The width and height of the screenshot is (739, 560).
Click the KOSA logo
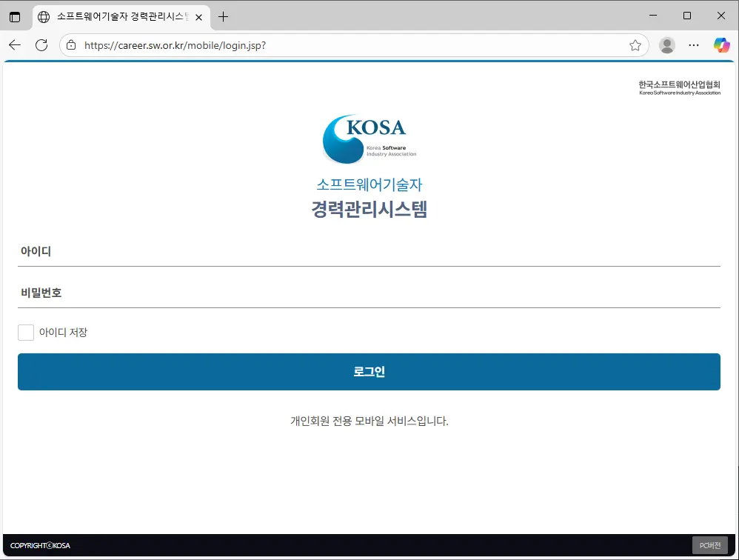coord(369,139)
